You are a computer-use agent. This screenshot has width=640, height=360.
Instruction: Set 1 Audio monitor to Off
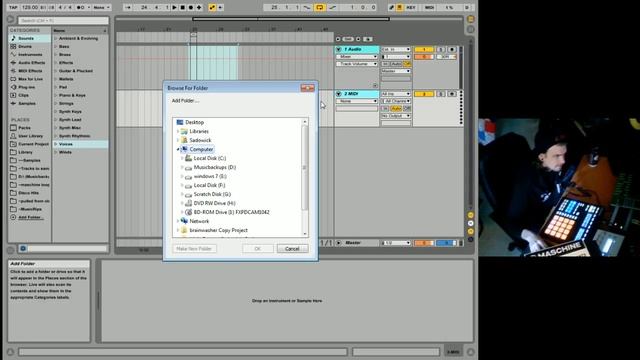(x=407, y=64)
